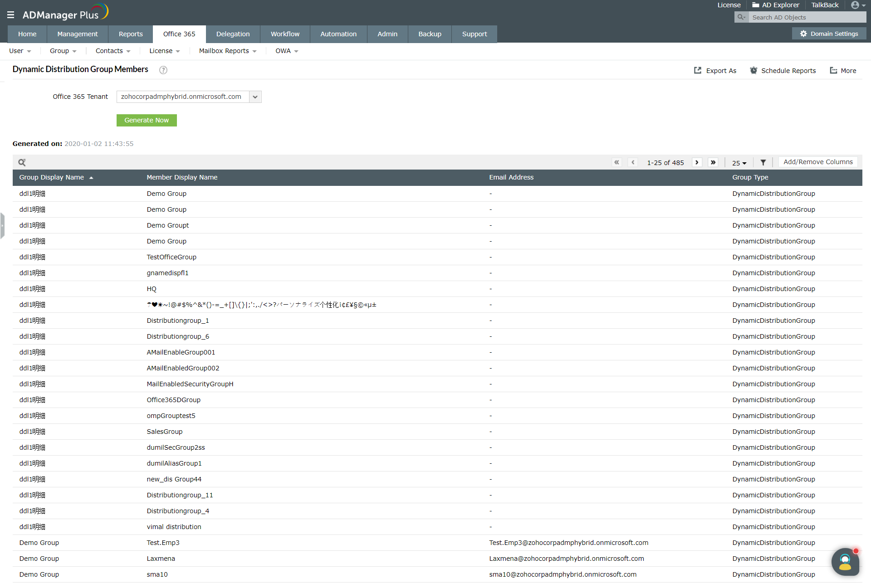Jump to last page arrow

[x=713, y=162]
